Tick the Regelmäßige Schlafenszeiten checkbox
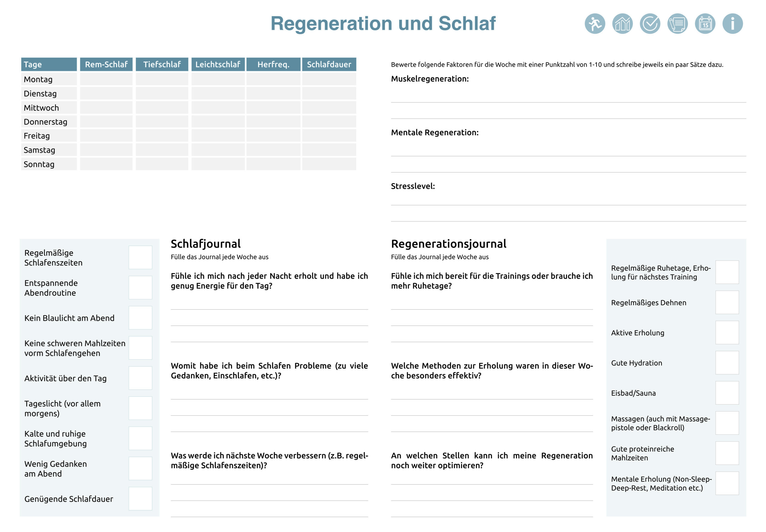 [x=140, y=257]
